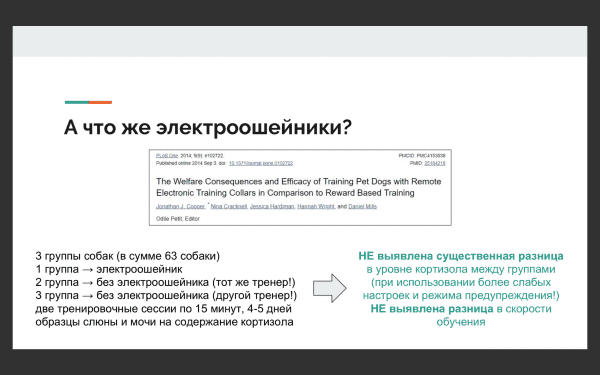Click the line 'две тренировочные сессии по 15 минут'
Screen dimensions: 600x375
(x=164, y=309)
